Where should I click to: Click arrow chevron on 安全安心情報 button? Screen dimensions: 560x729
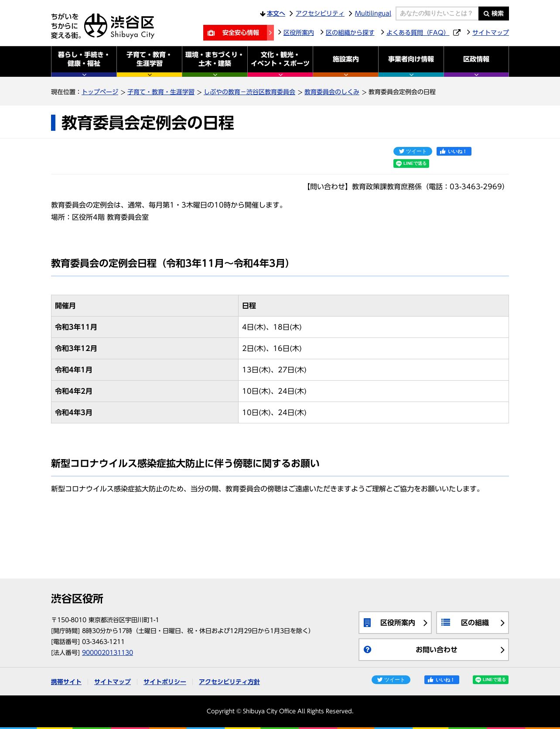270,33
